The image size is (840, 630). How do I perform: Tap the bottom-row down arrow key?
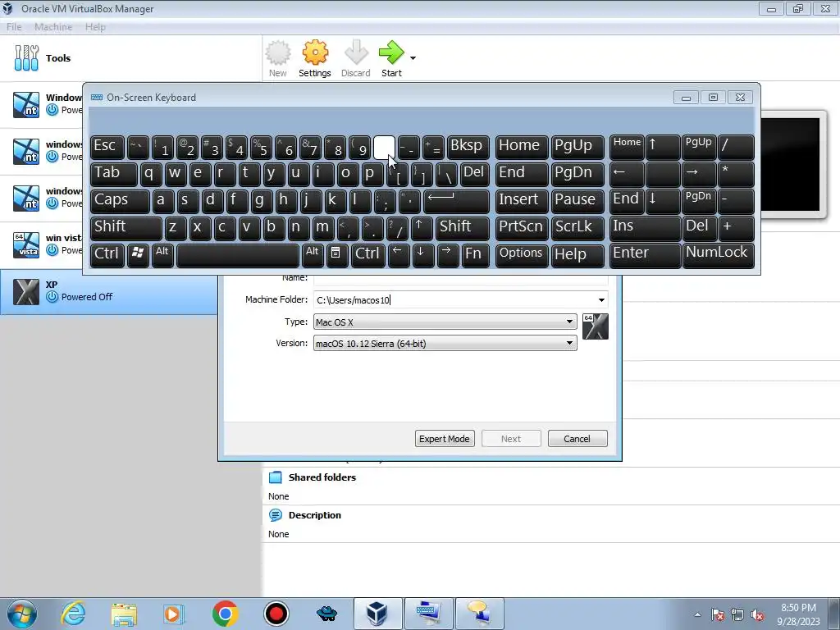pos(422,255)
